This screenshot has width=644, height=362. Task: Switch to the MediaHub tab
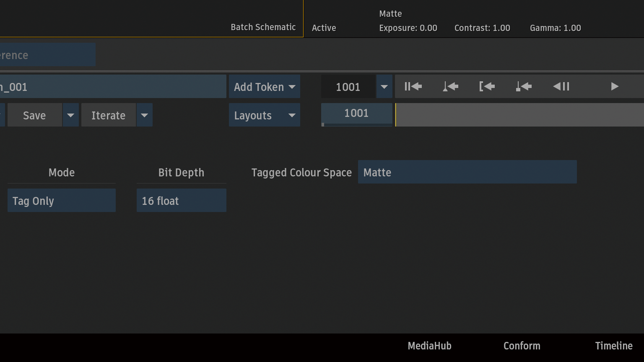point(429,346)
